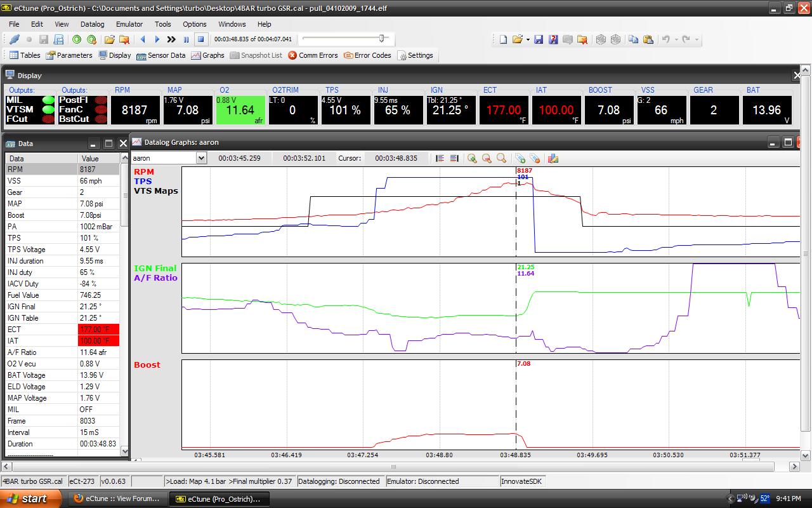This screenshot has height=508, width=812.
Task: Click the second green upload icon
Action: (x=91, y=39)
